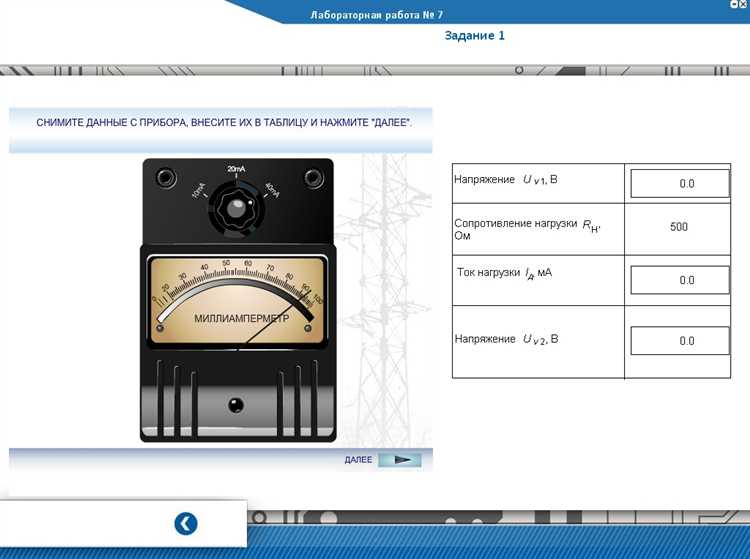Click the right terminal socket of the meter
The width and height of the screenshot is (750, 559).
click(x=314, y=179)
